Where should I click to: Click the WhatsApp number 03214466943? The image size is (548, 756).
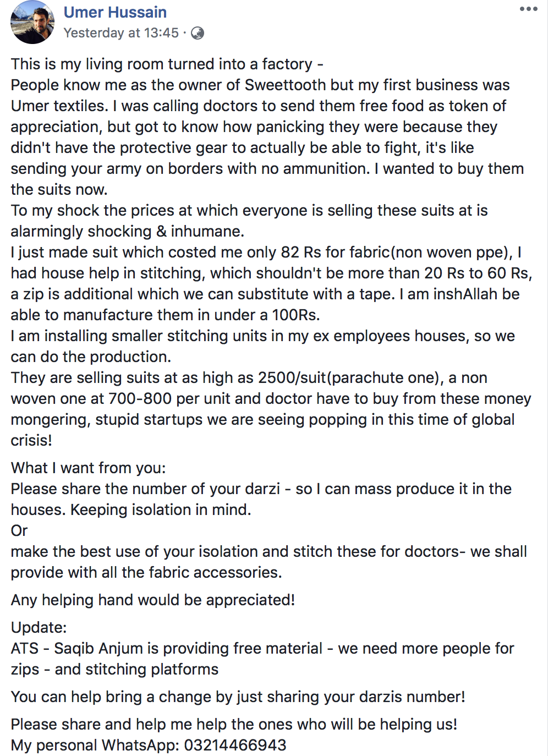[235, 745]
